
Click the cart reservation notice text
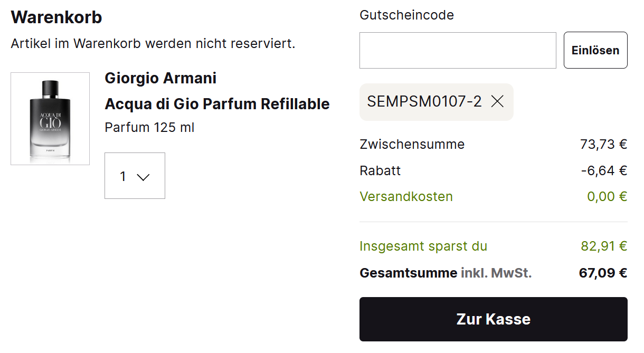pyautogui.click(x=153, y=43)
